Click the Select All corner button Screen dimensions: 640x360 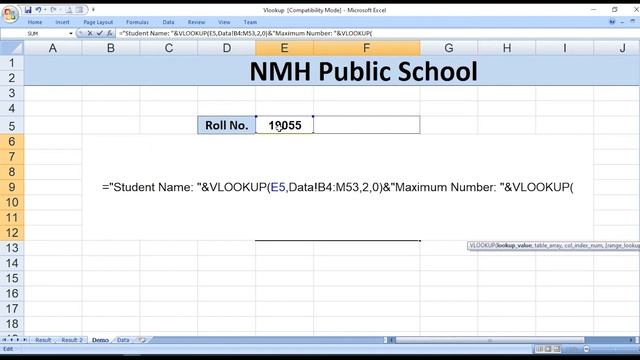[12, 48]
